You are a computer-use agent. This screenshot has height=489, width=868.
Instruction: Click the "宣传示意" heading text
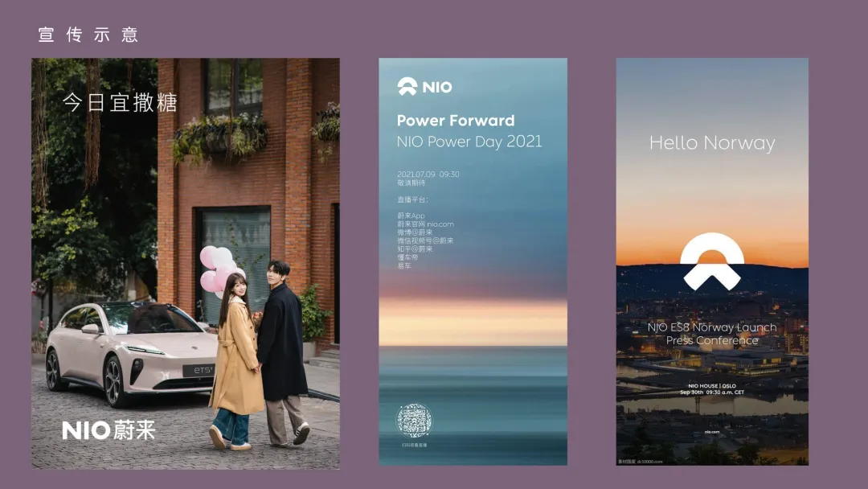click(x=88, y=35)
